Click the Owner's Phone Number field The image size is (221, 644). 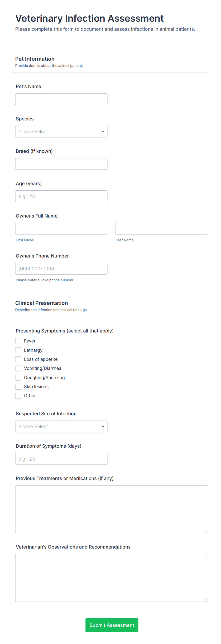pyautogui.click(x=61, y=268)
